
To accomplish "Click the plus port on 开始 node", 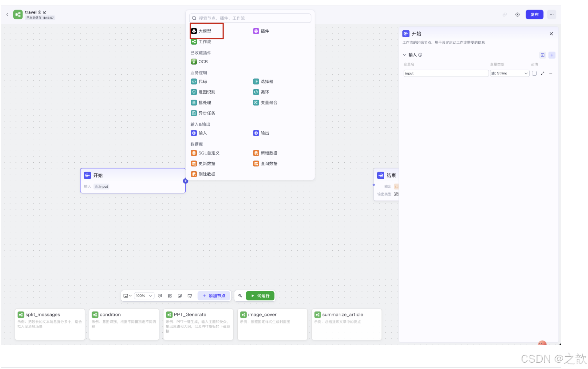I will (x=186, y=181).
